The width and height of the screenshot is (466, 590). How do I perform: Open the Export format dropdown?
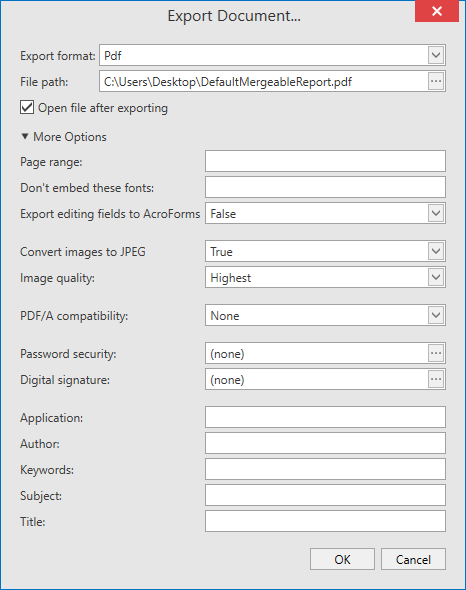pos(436,55)
